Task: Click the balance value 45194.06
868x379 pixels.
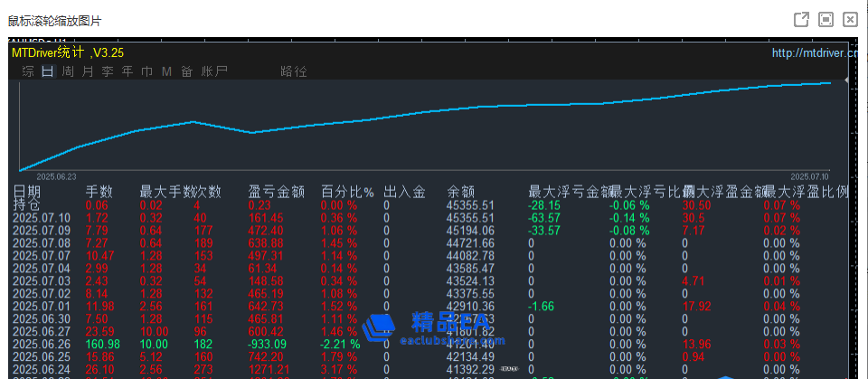Action: (x=470, y=230)
